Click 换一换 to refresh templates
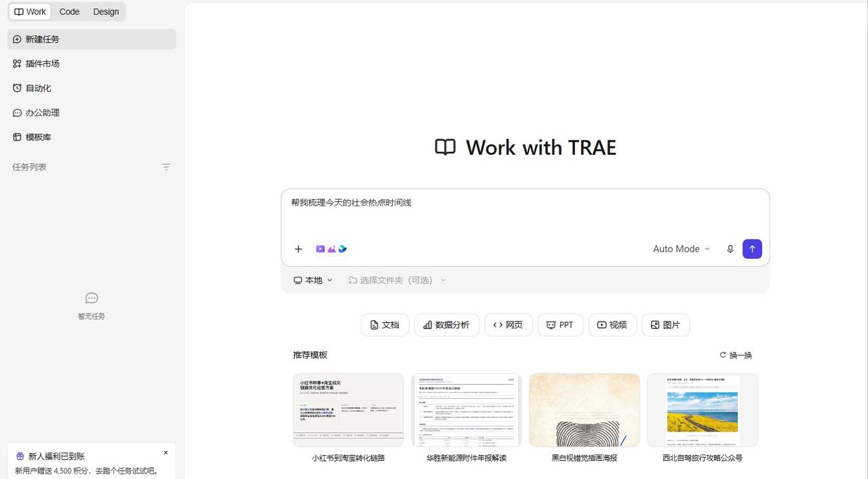 tap(736, 355)
